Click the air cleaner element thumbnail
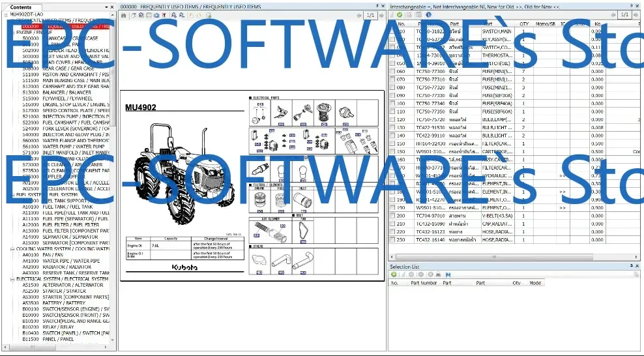 coord(271,231)
